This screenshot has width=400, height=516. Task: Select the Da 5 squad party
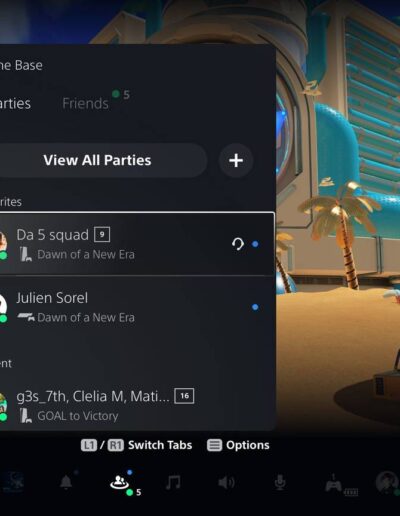tap(137, 244)
